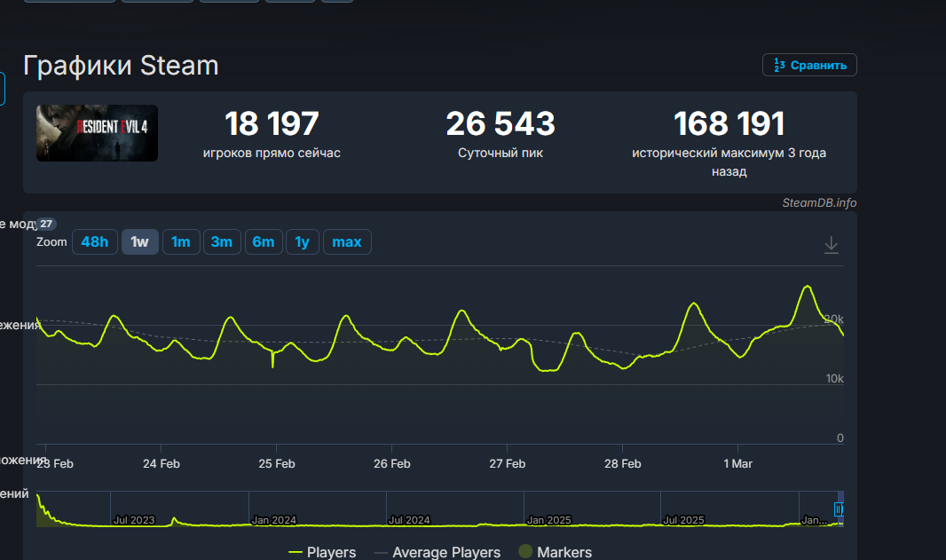The width and height of the screenshot is (946, 560).
Task: Click the 26 Feb axis label
Action: click(391, 463)
